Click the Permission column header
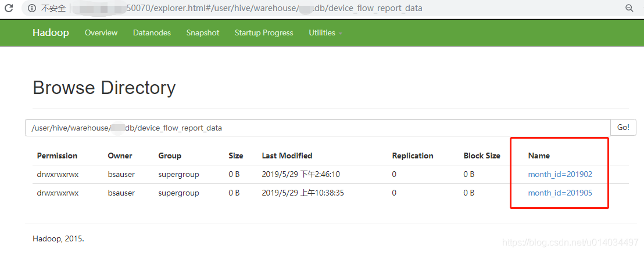The height and width of the screenshot is (253, 644). coord(57,156)
